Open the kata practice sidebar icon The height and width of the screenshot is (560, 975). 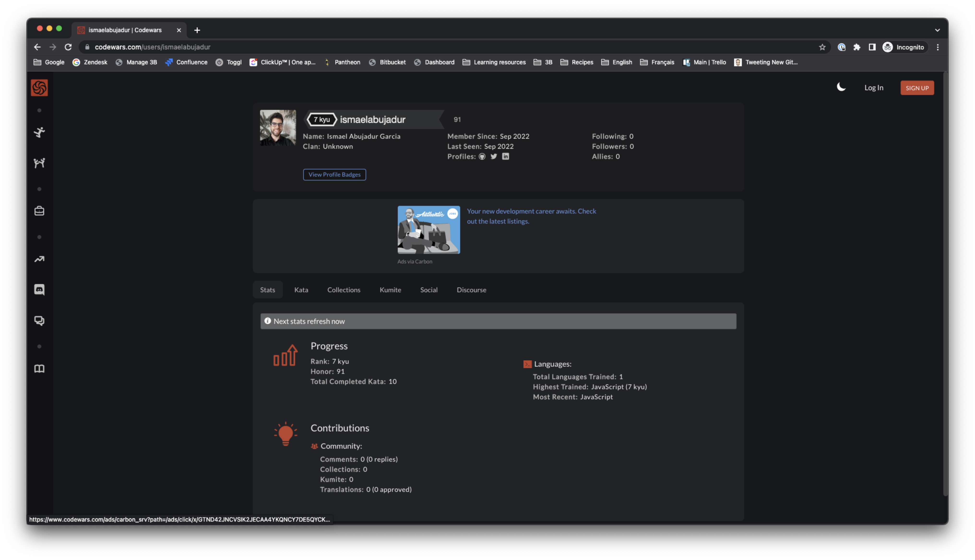(39, 132)
